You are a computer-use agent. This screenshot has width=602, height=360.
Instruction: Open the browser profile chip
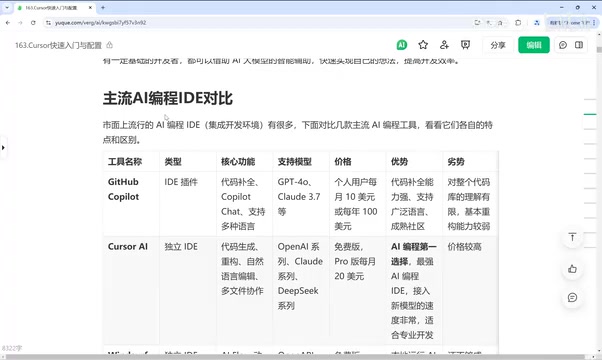point(569,23)
